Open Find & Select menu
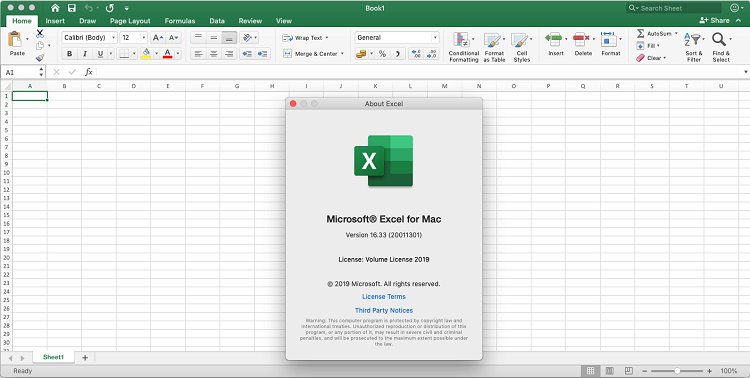This screenshot has width=750, height=378. coord(721,47)
